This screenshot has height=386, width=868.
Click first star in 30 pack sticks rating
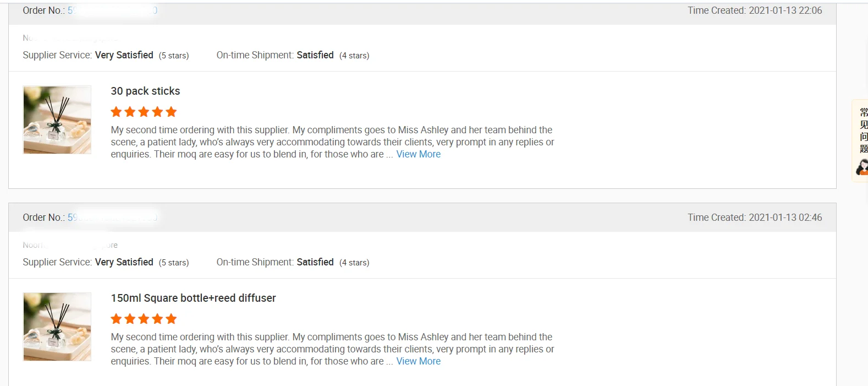pyautogui.click(x=116, y=112)
